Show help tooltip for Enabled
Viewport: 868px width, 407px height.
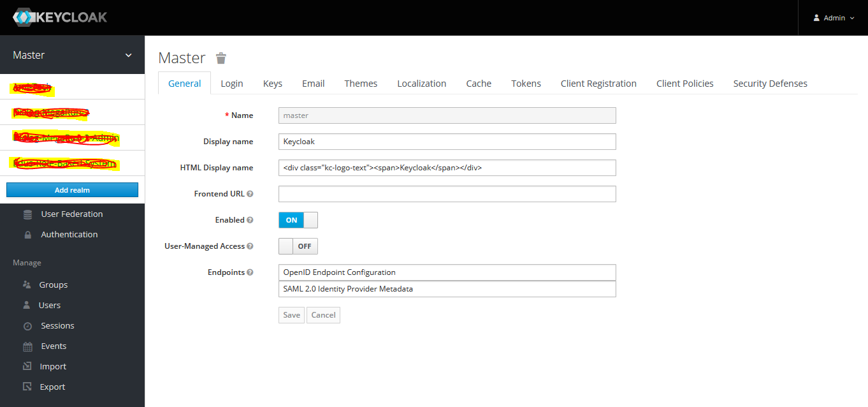coord(250,220)
